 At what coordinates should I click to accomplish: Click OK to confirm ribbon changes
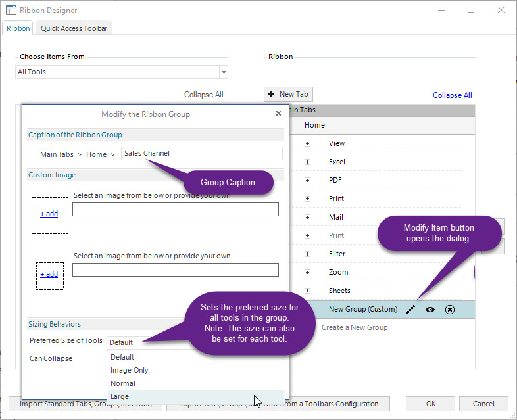tap(430, 404)
